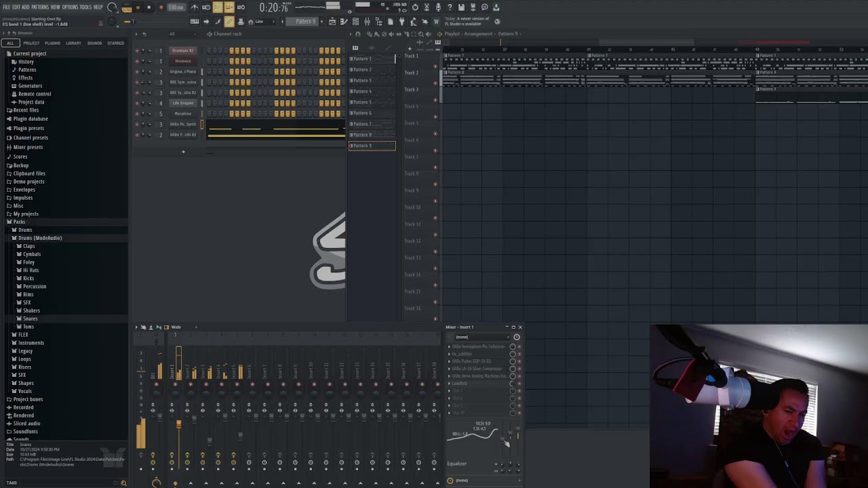
Task: Open the mixer input (none) dropdown
Action: [x=483, y=337]
